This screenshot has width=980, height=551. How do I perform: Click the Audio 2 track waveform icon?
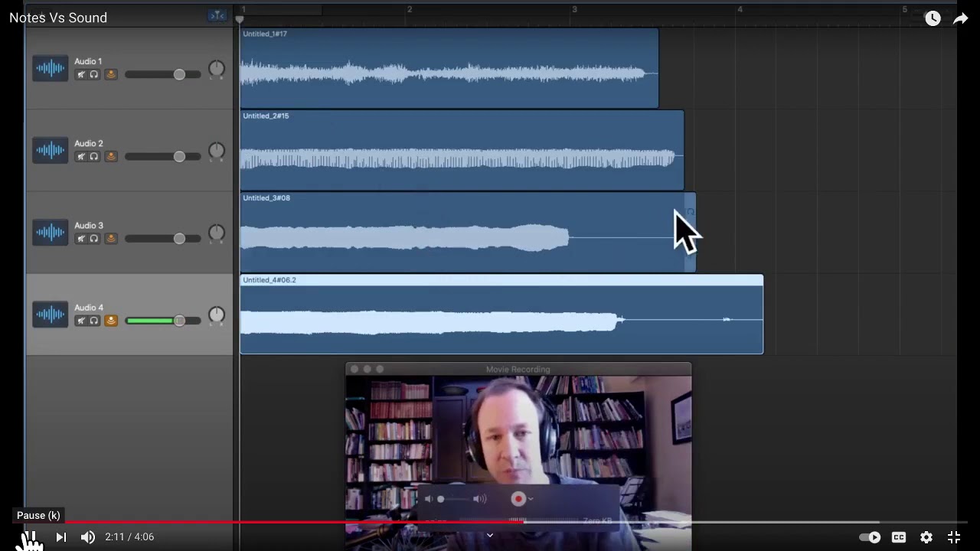(51, 150)
